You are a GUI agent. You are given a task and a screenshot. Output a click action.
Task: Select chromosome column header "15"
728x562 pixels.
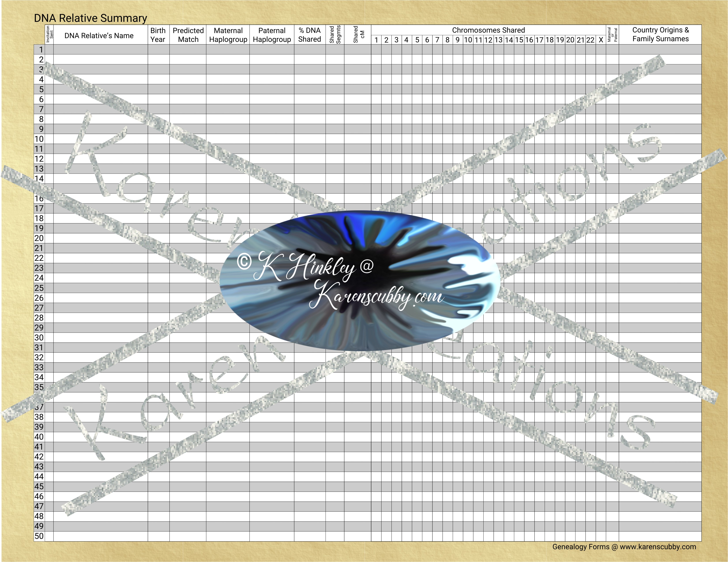519,40
